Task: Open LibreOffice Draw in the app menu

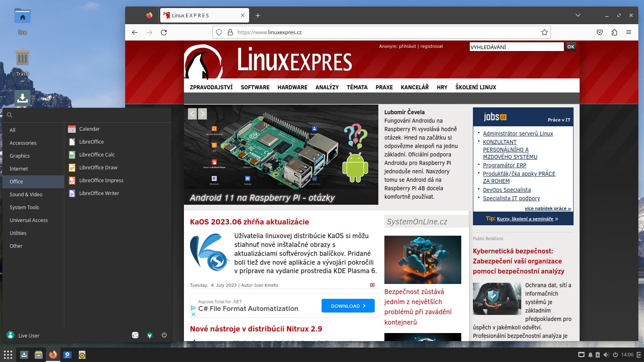Action: [98, 168]
